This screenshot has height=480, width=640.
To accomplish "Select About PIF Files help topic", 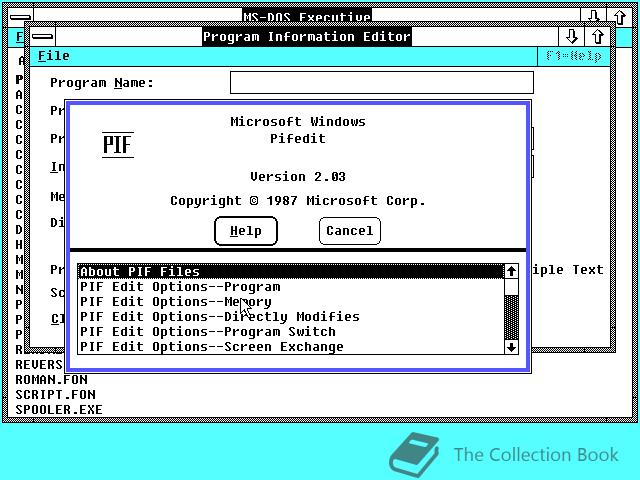I will point(291,271).
